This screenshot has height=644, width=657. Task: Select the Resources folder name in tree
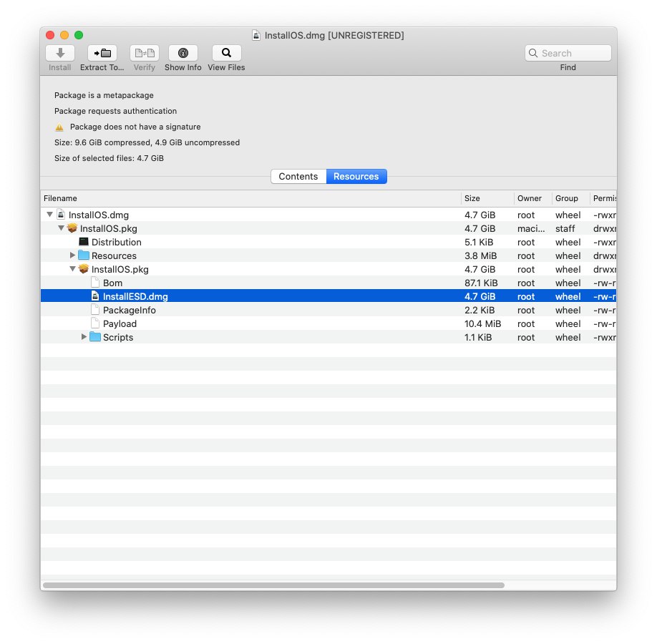click(x=114, y=255)
